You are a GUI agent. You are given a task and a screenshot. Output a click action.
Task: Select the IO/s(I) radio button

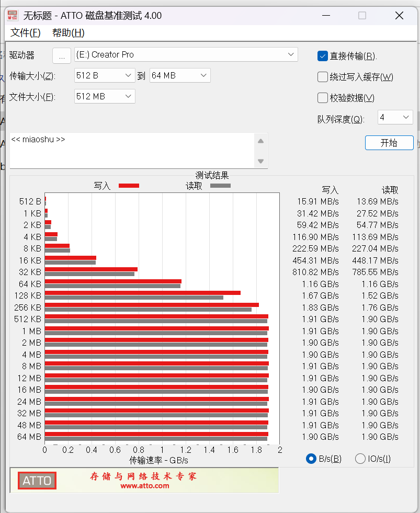(x=360, y=459)
